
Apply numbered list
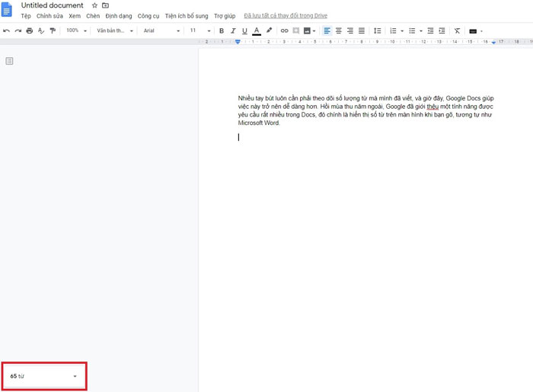point(393,31)
